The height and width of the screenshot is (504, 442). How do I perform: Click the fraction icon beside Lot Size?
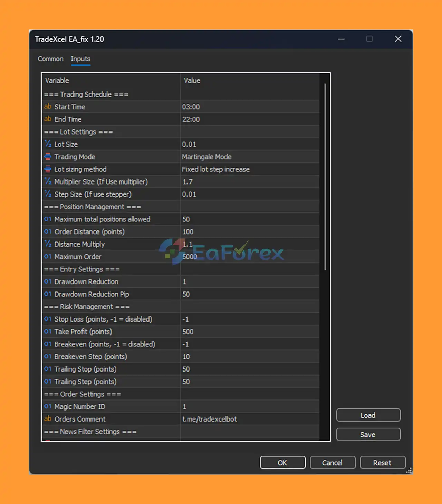48,144
